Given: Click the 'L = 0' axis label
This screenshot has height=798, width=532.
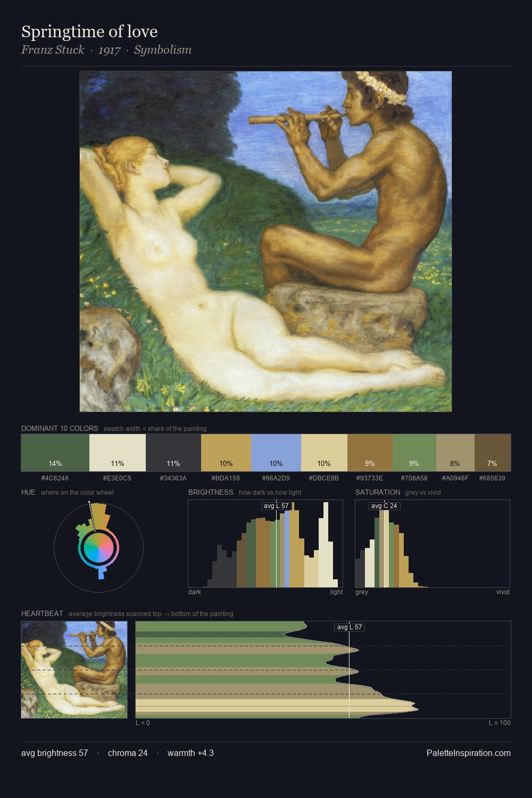Looking at the screenshot, I should click(143, 723).
